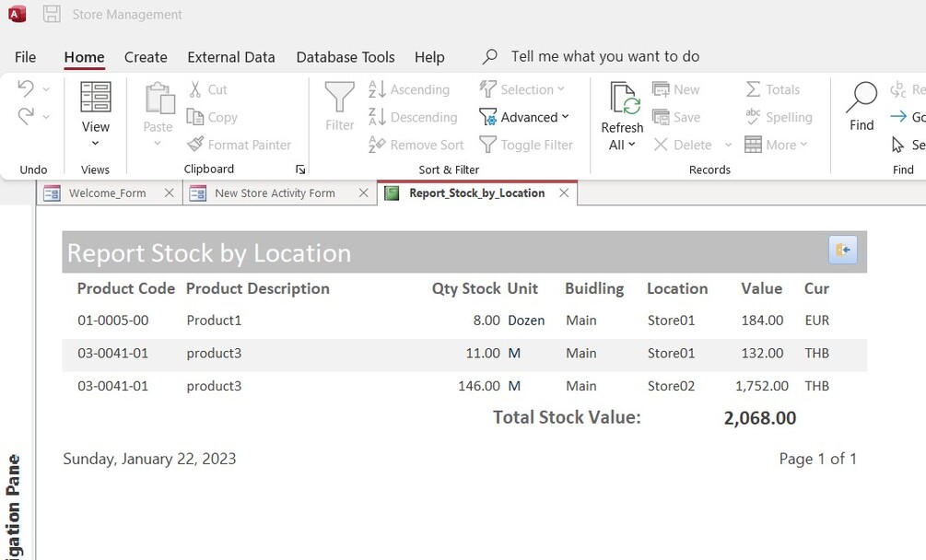Click the Toggle Filter button
Image resolution: width=926 pixels, height=560 pixels.
coord(487,145)
